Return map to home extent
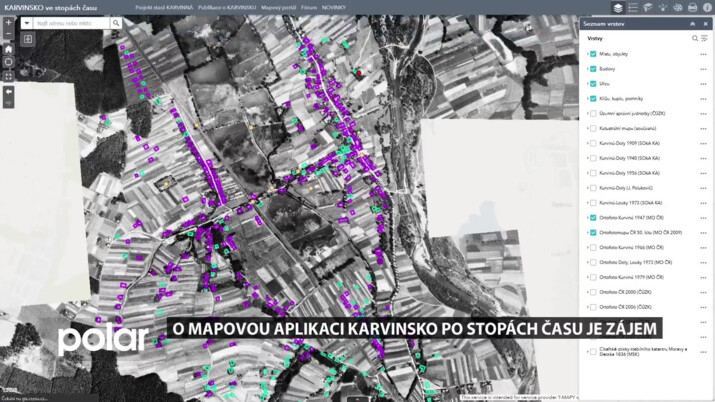The height and width of the screenshot is (402, 715). 9,48
